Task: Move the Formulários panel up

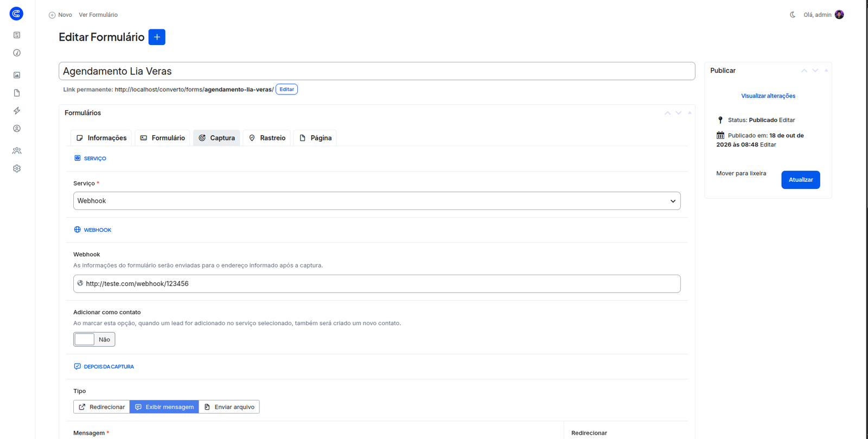Action: coord(668,113)
